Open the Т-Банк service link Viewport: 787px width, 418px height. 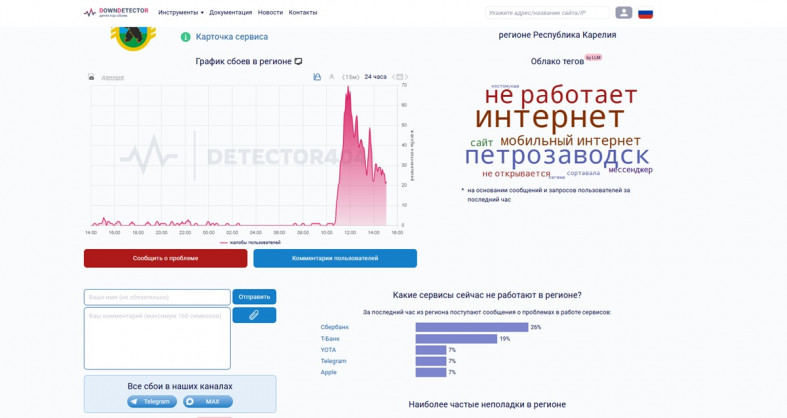pyautogui.click(x=330, y=339)
